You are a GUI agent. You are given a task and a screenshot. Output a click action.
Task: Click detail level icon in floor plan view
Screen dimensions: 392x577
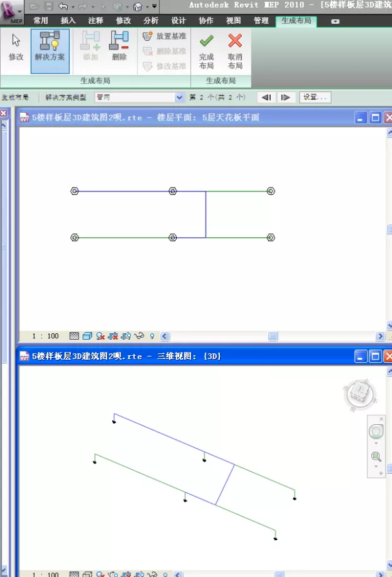(x=74, y=336)
